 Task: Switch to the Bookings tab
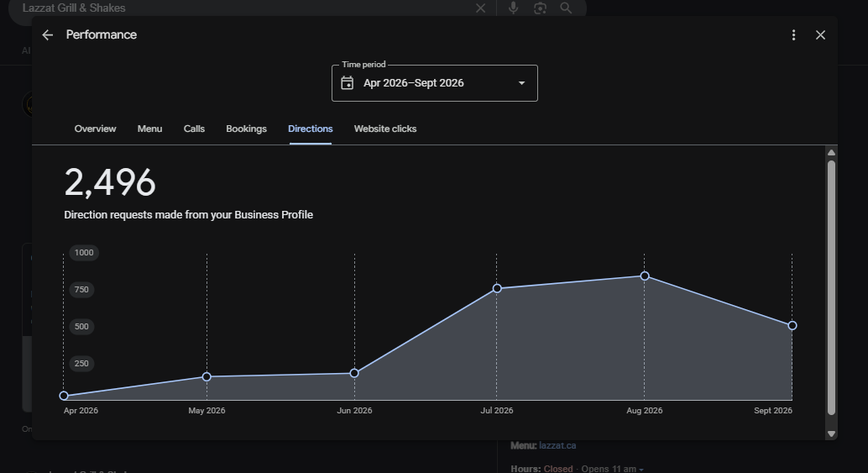[246, 129]
